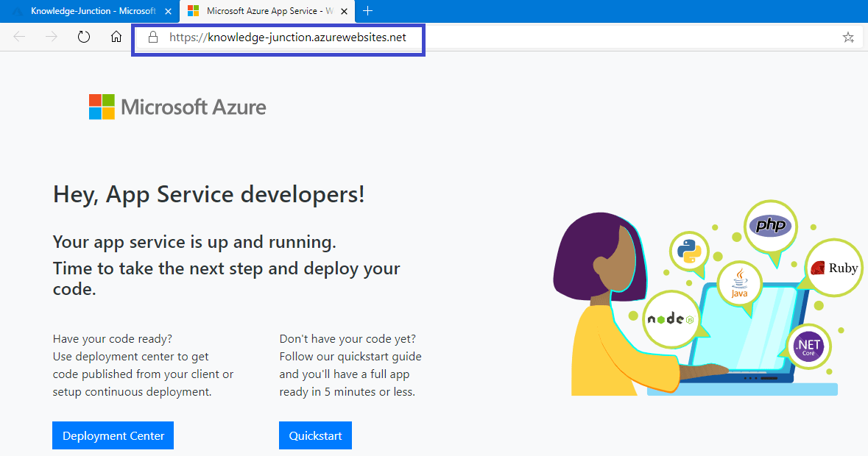The width and height of the screenshot is (868, 456).
Task: Go back using the browser back arrow
Action: click(19, 37)
